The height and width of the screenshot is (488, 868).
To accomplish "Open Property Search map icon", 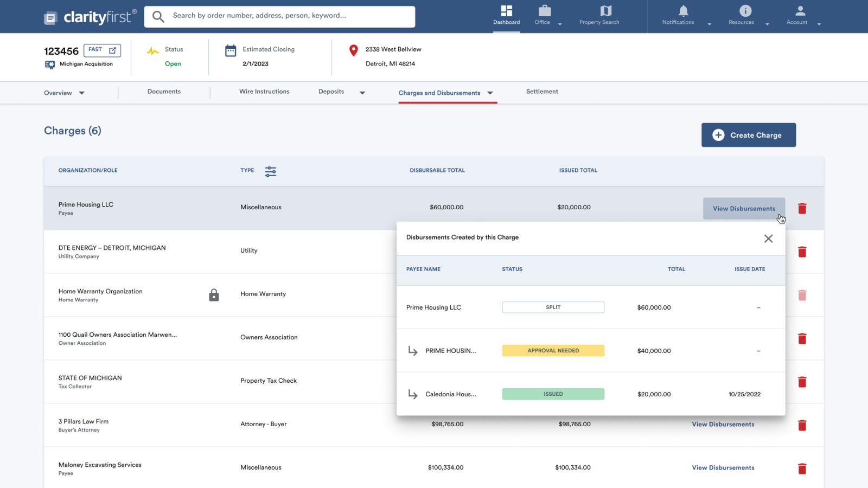I will point(605,11).
